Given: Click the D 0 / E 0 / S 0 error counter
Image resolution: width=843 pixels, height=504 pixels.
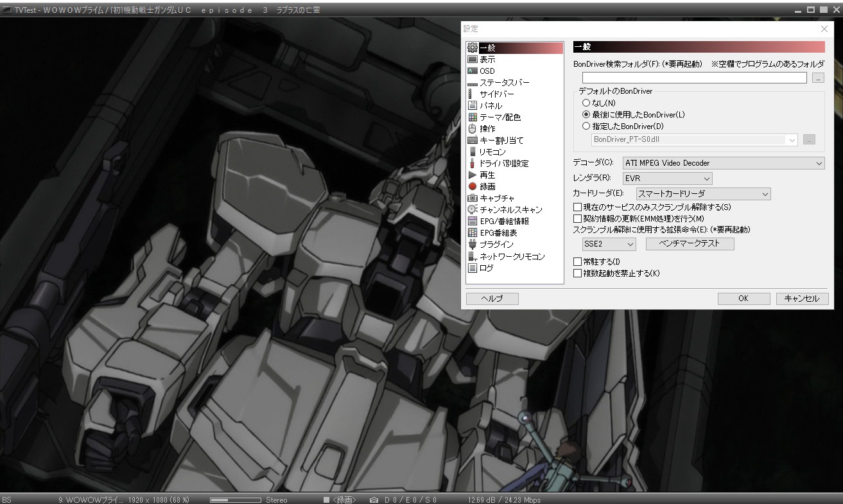Looking at the screenshot, I should click(411, 500).
